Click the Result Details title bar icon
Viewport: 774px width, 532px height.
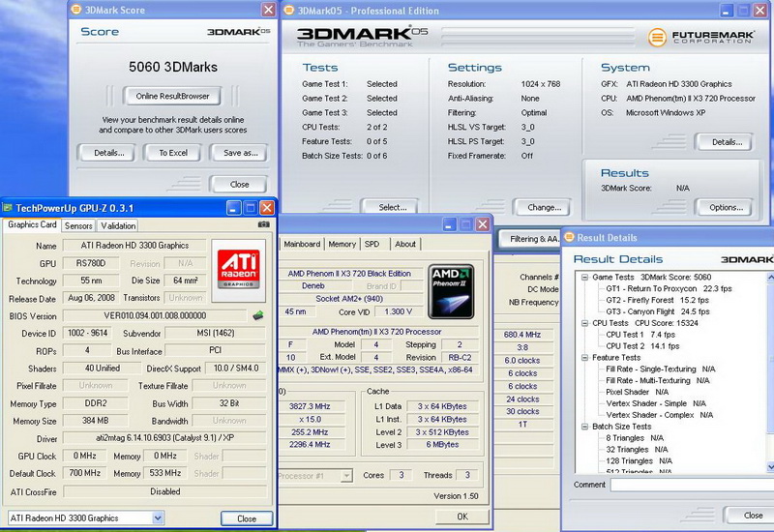(569, 237)
